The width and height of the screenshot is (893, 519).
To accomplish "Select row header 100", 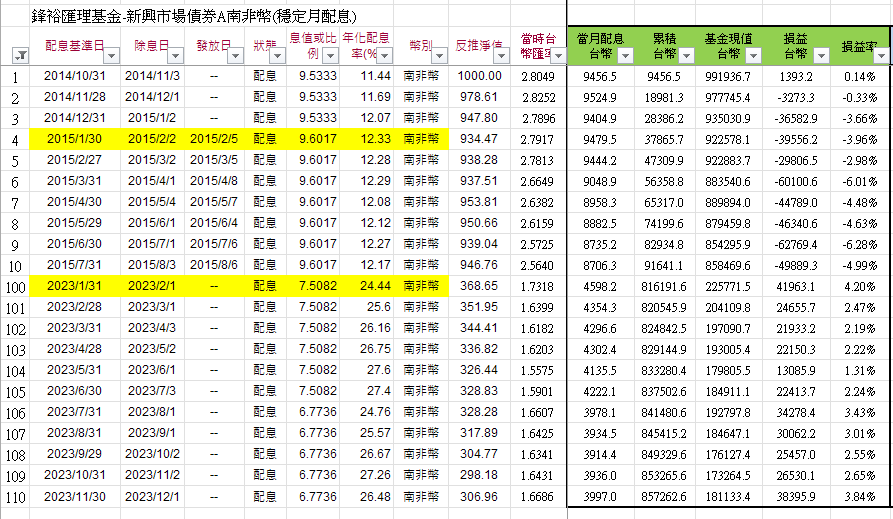I will point(15,287).
